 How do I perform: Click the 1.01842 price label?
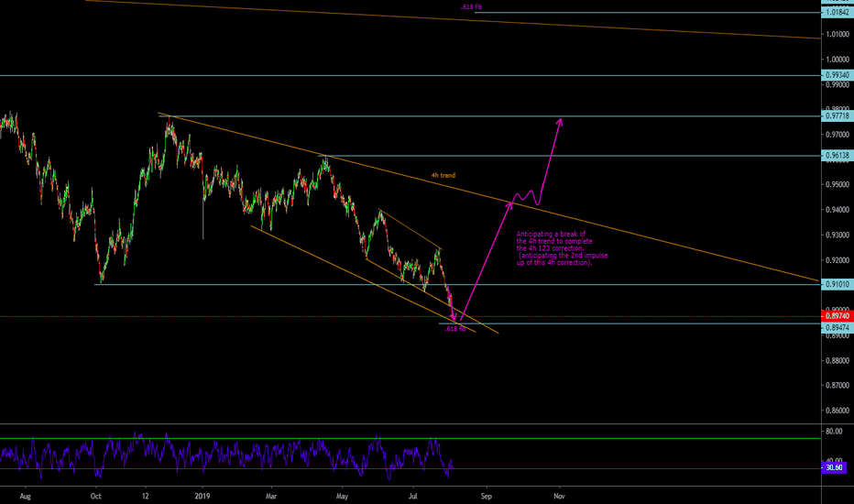(x=838, y=12)
